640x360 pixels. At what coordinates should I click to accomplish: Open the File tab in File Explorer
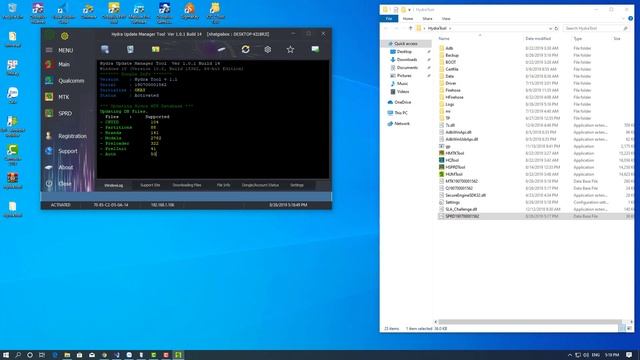click(x=389, y=19)
